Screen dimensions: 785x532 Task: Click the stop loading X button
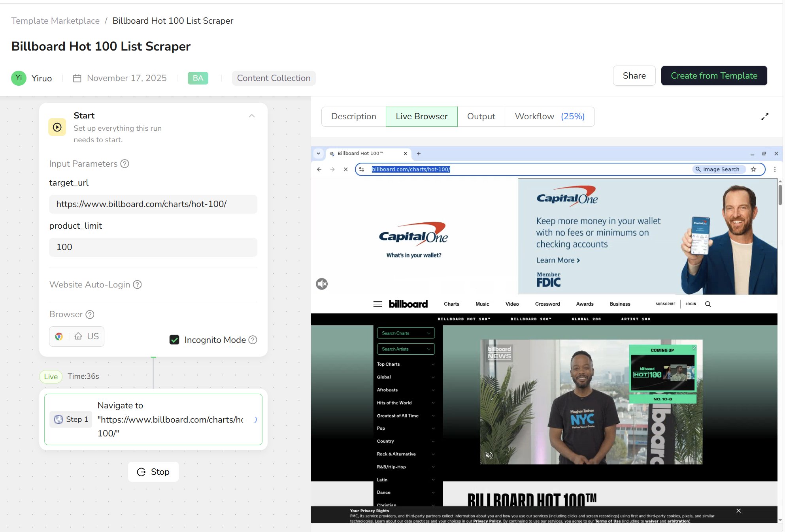[345, 169]
